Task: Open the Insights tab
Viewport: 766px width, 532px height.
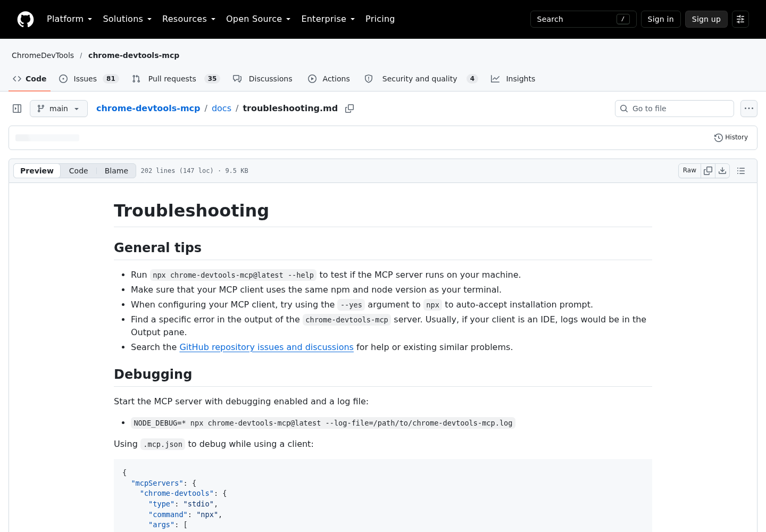Action: [513, 79]
